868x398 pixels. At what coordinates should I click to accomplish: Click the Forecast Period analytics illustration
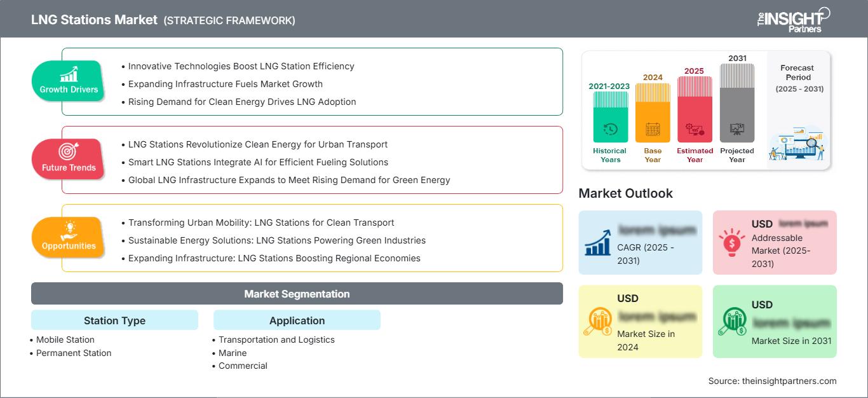click(x=798, y=144)
